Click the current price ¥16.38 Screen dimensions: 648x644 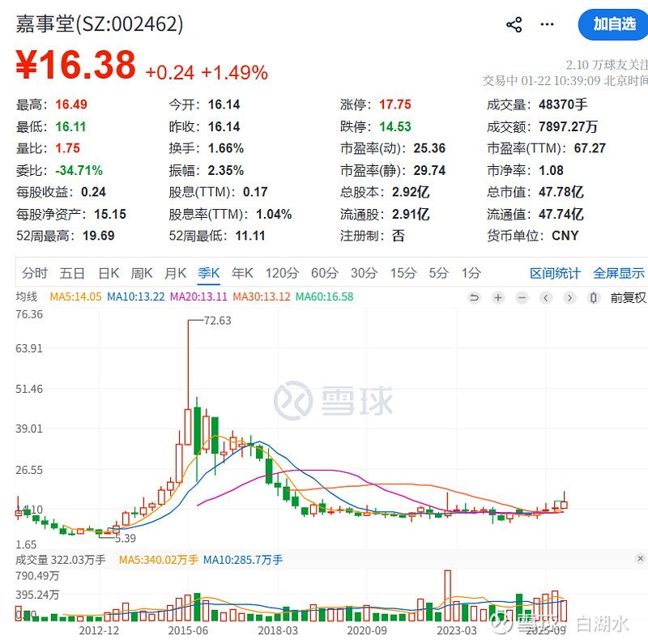(x=75, y=65)
